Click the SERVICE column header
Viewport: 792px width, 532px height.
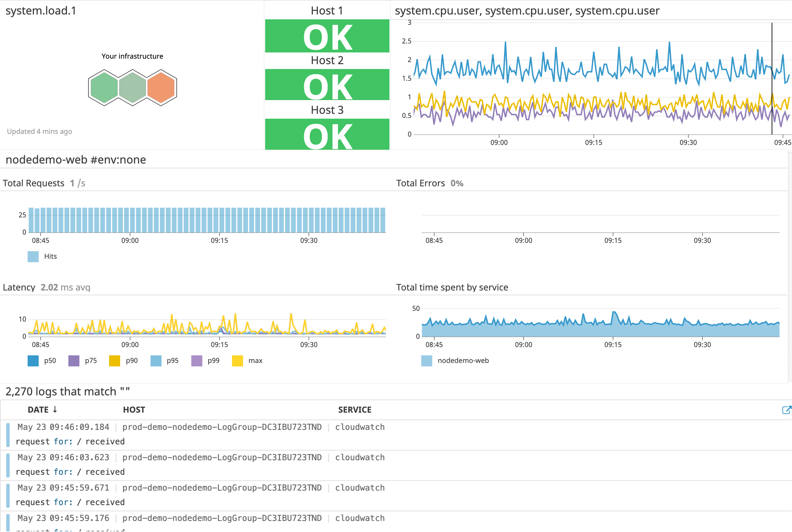[x=355, y=410]
